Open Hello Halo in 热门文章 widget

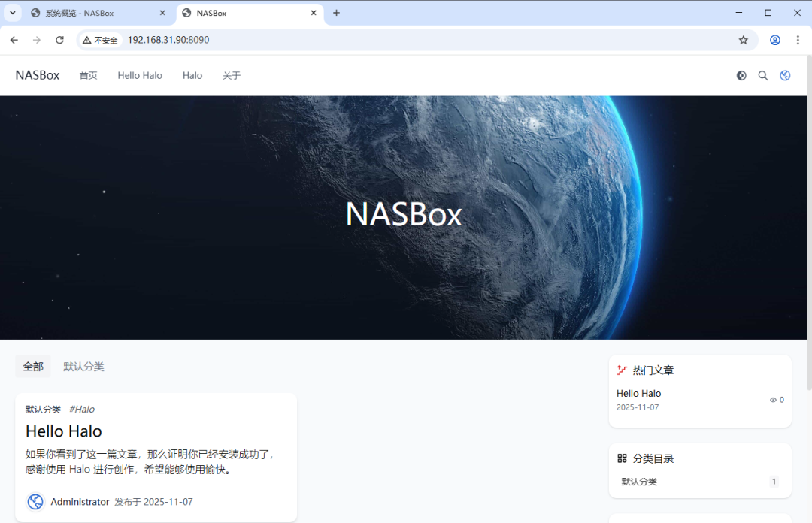638,394
